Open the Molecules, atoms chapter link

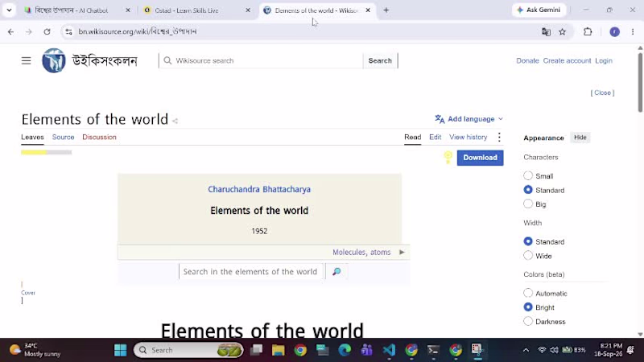361,252
